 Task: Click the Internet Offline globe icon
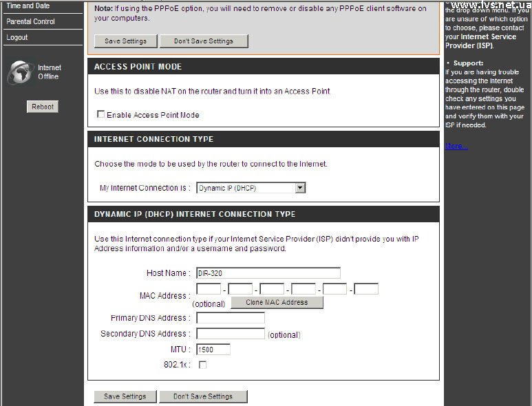click(21, 72)
